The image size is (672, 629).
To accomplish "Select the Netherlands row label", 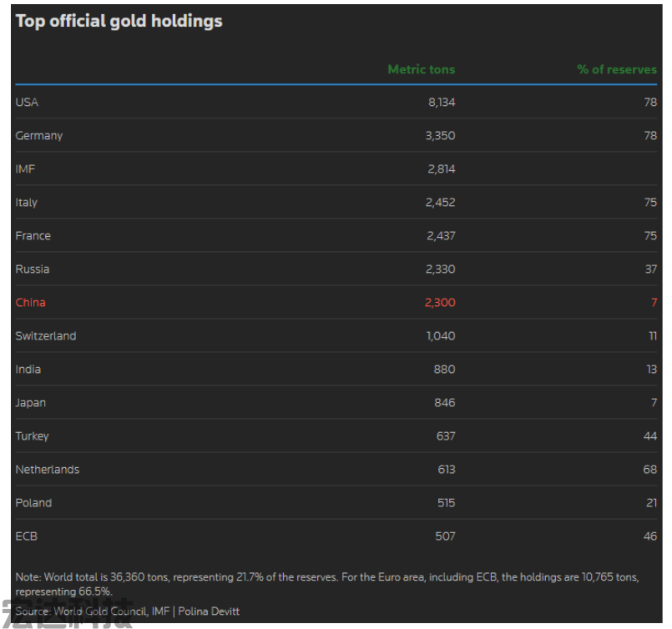I will click(x=47, y=469).
